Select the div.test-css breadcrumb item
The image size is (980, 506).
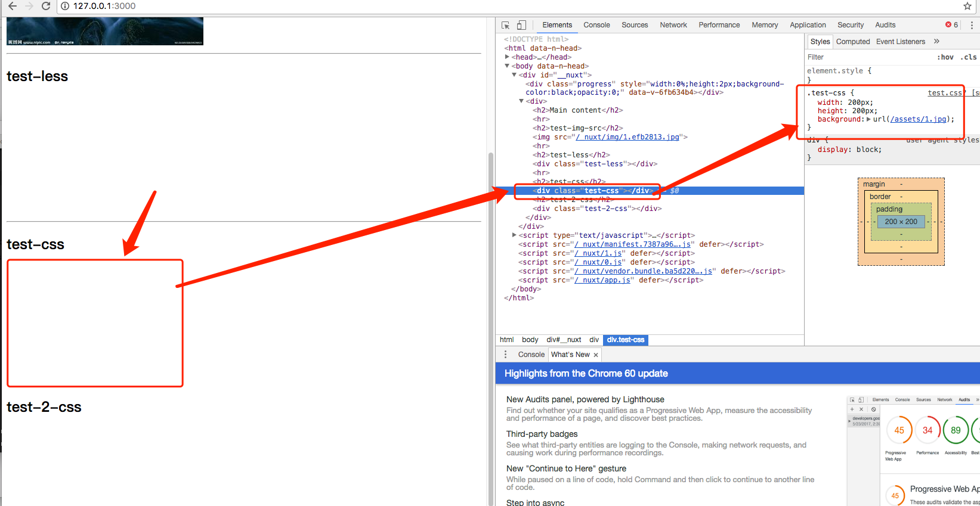625,340
